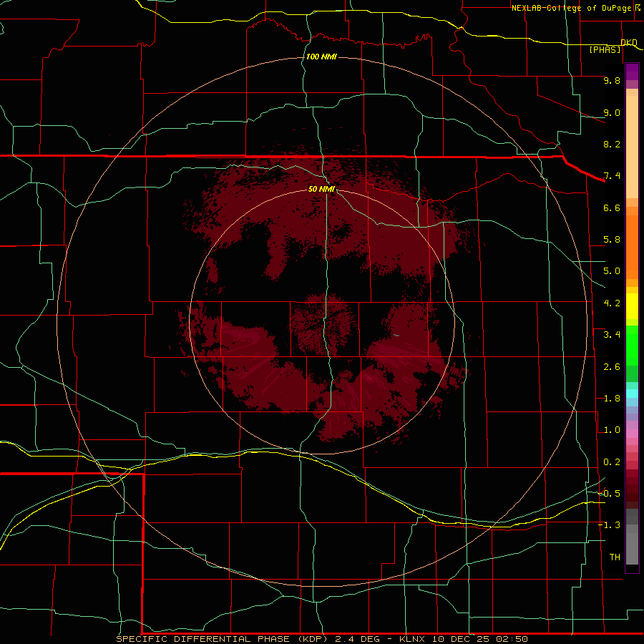This screenshot has width=644, height=644.
Task: Click the -1.3 value on the color scale
Action: (x=609, y=525)
